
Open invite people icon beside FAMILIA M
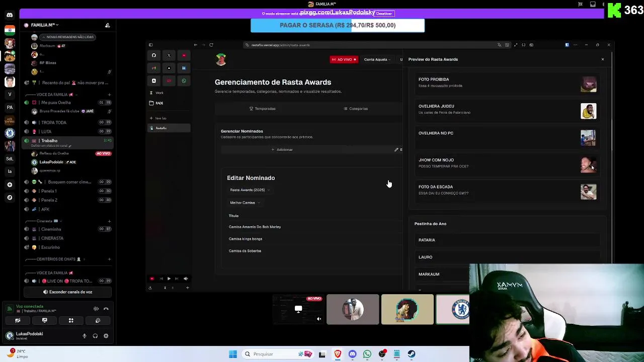point(107,25)
